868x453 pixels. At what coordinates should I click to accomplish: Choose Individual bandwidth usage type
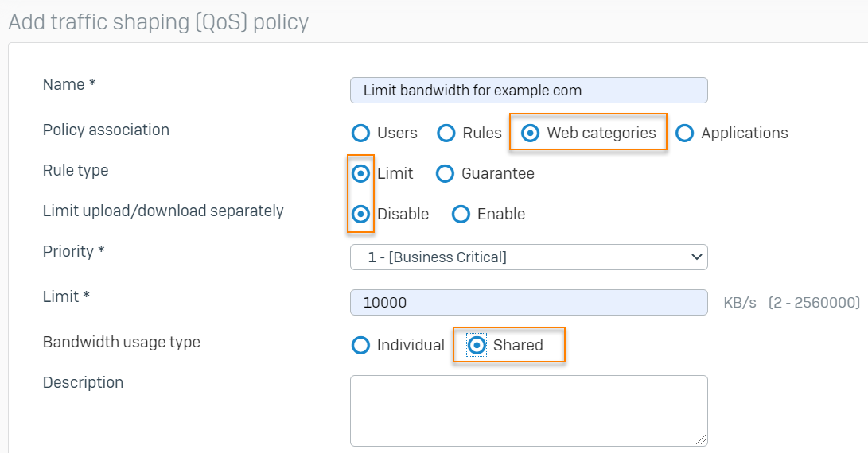click(x=361, y=345)
